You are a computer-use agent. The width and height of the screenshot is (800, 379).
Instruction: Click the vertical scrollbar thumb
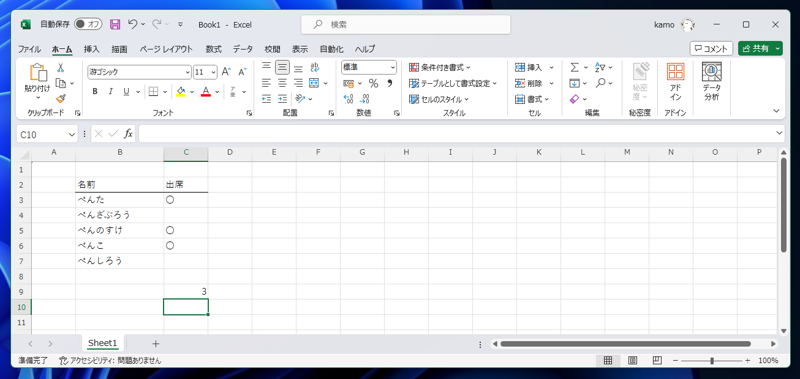click(x=784, y=205)
